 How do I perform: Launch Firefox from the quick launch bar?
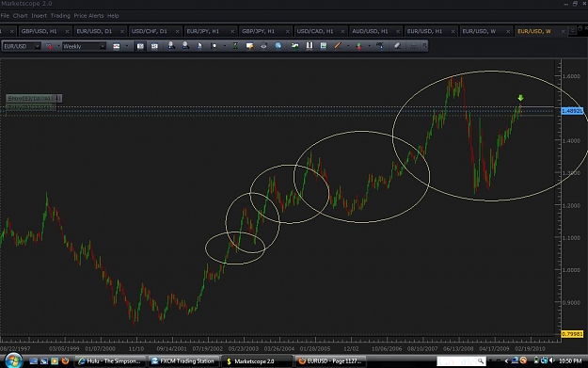coord(65,360)
